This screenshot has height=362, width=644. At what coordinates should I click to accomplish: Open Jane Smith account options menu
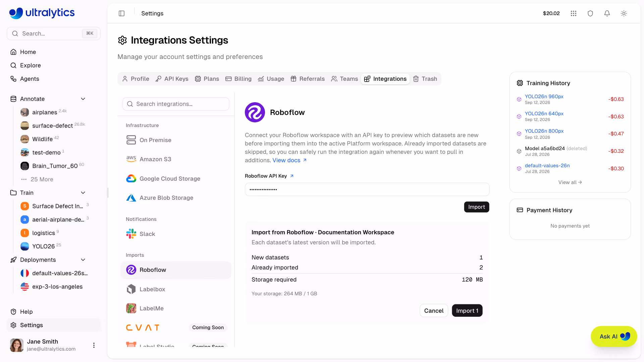click(x=94, y=345)
